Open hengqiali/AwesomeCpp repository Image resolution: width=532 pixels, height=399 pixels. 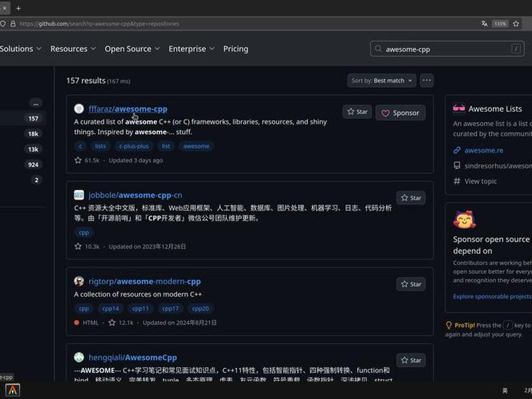[x=132, y=358]
